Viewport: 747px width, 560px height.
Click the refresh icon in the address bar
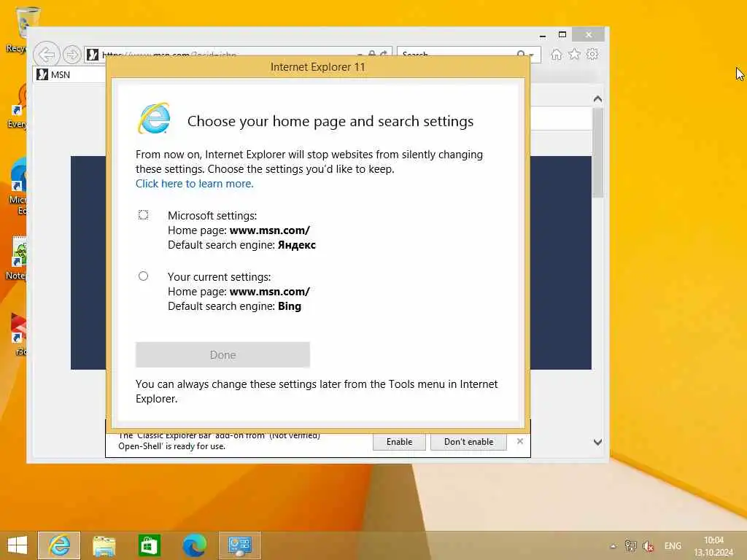tap(384, 54)
